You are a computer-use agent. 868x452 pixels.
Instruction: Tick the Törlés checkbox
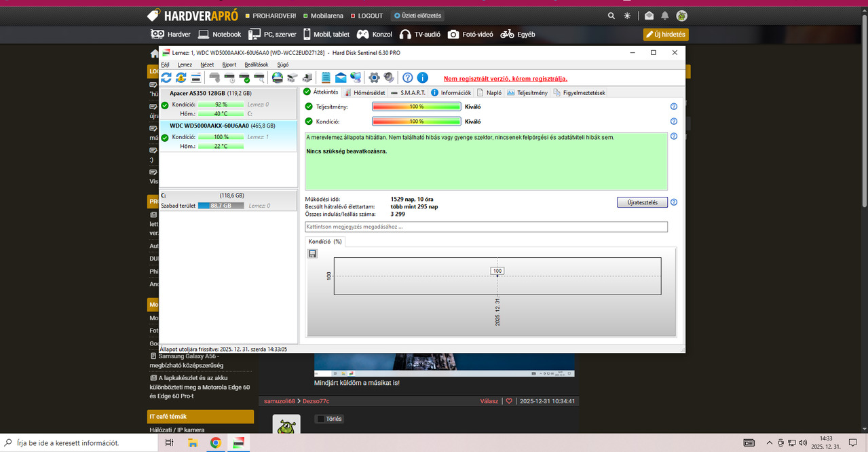(320, 419)
